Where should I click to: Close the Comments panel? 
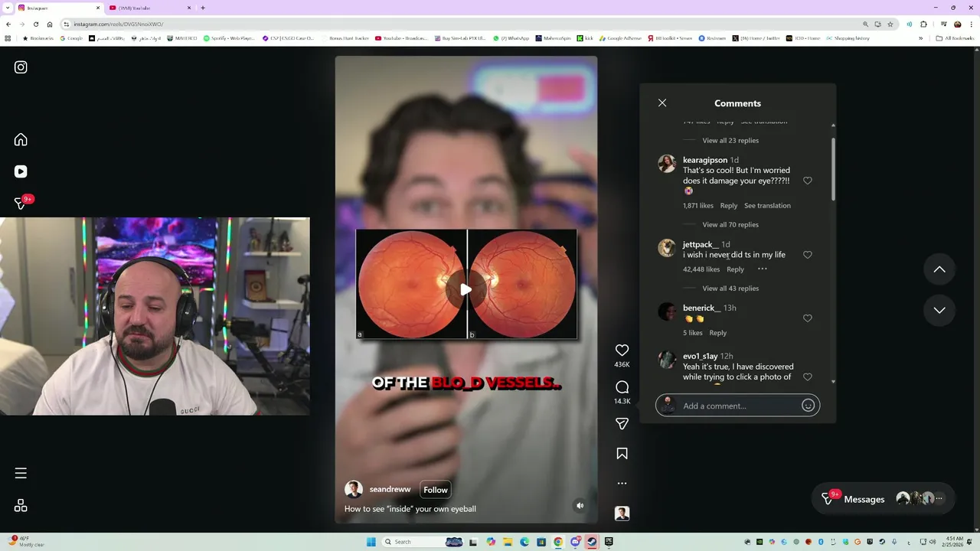(662, 103)
